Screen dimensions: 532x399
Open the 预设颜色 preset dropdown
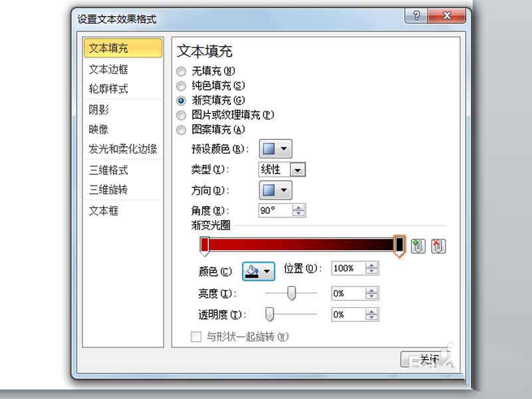(275, 148)
